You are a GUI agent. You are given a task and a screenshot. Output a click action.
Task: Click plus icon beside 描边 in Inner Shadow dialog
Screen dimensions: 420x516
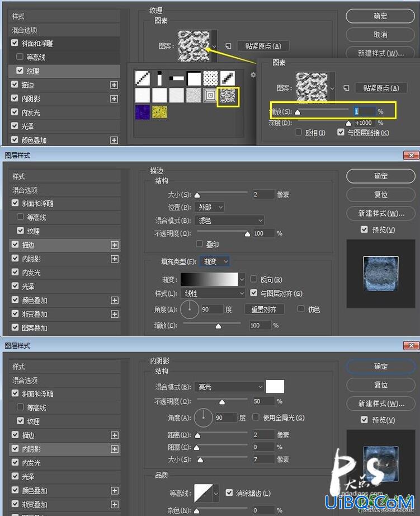(x=115, y=435)
